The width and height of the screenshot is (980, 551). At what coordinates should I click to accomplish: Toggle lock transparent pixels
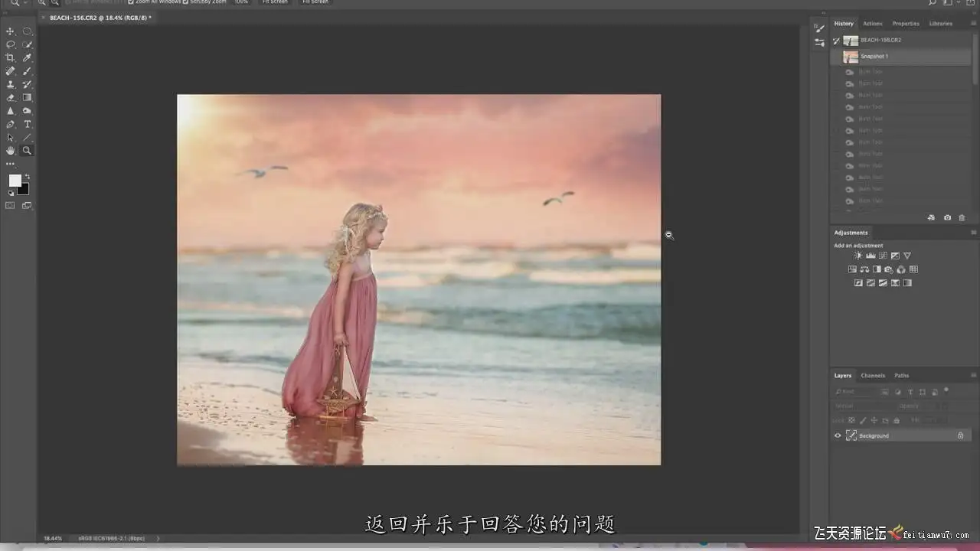[x=851, y=420]
